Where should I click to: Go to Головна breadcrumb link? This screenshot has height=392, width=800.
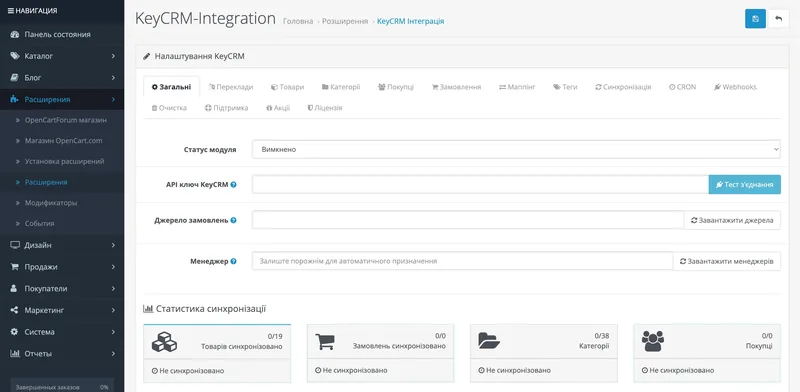pos(298,21)
